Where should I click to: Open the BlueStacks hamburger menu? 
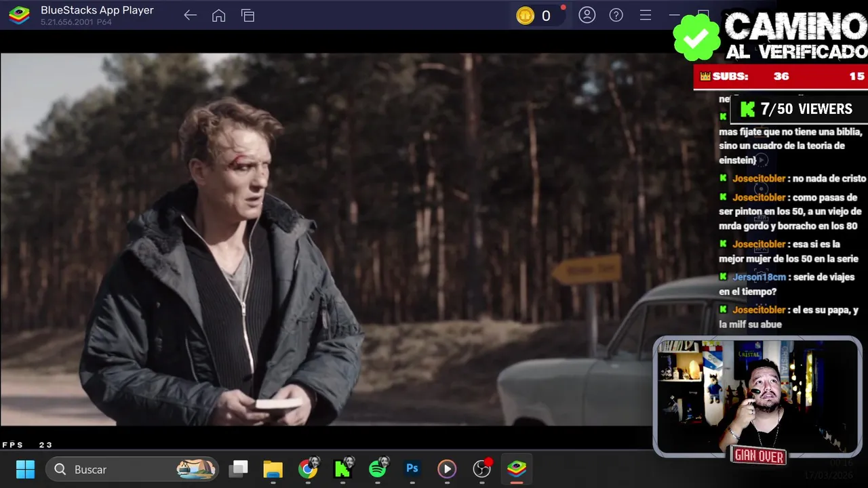pos(646,15)
